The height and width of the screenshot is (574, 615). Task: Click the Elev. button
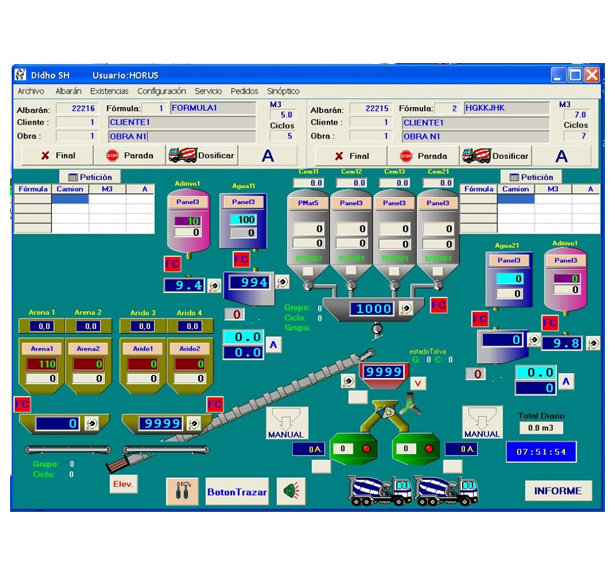(123, 484)
